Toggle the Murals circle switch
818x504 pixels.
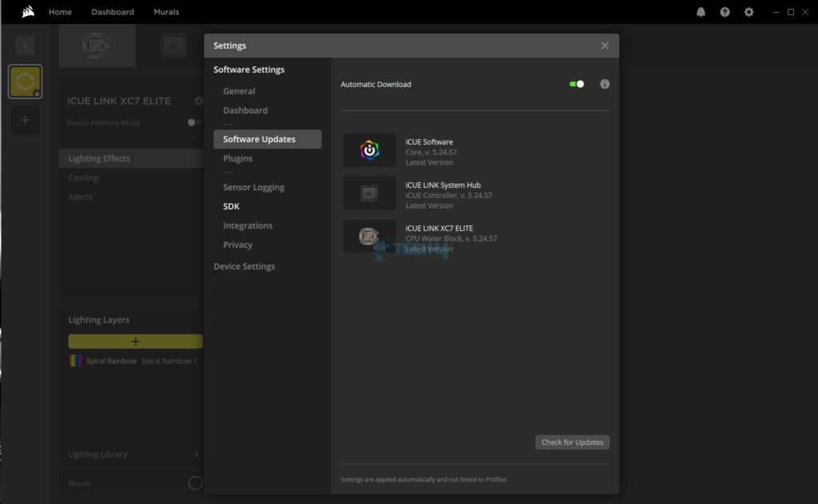click(x=195, y=483)
